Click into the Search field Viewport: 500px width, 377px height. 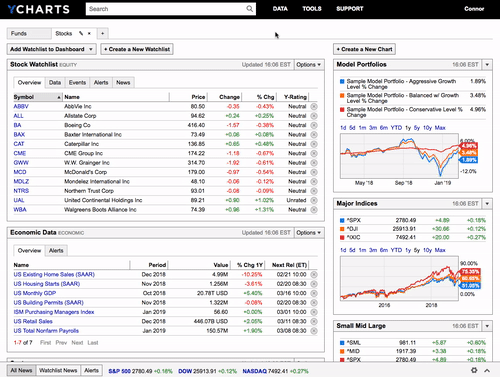click(x=167, y=9)
